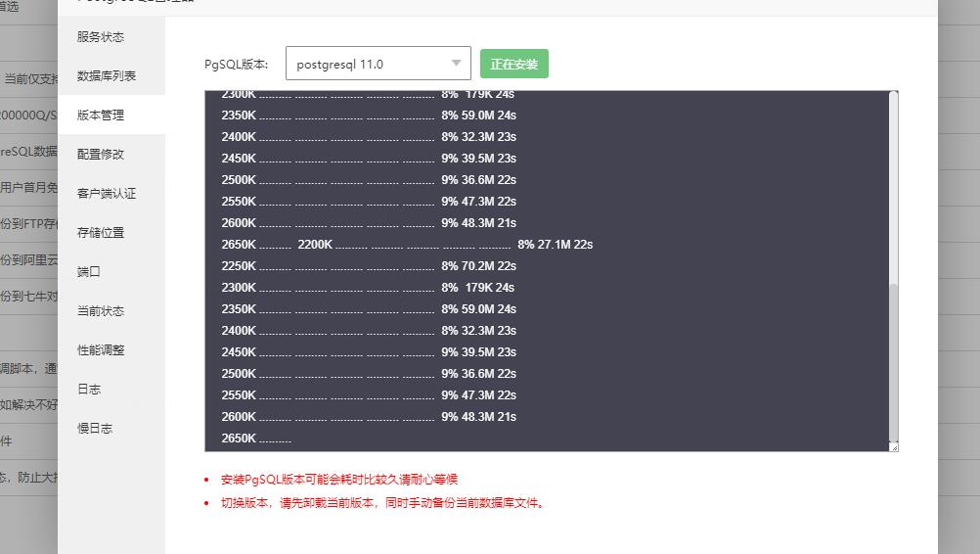Click the log box resize handle corner
The width and height of the screenshot is (980, 554).
pos(894,446)
